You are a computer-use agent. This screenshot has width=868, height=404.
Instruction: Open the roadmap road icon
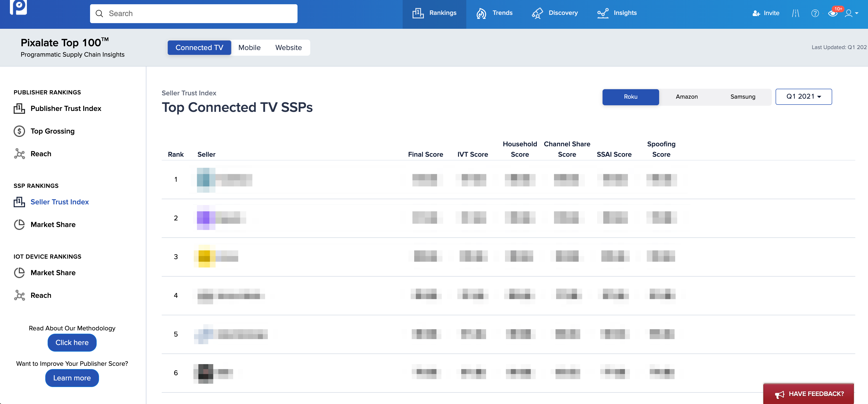(x=796, y=13)
